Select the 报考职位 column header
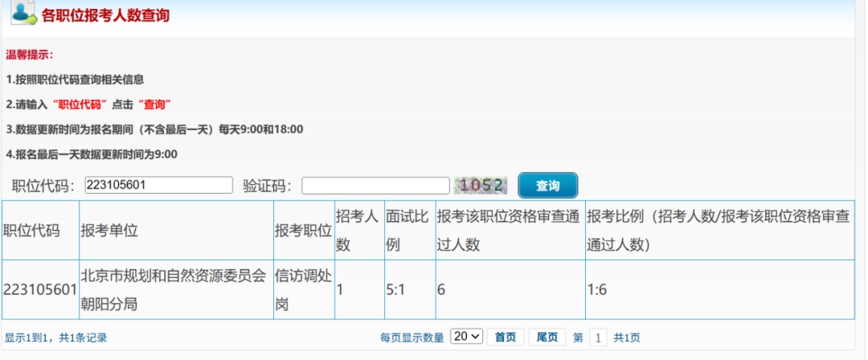868x360 pixels. coord(302,231)
